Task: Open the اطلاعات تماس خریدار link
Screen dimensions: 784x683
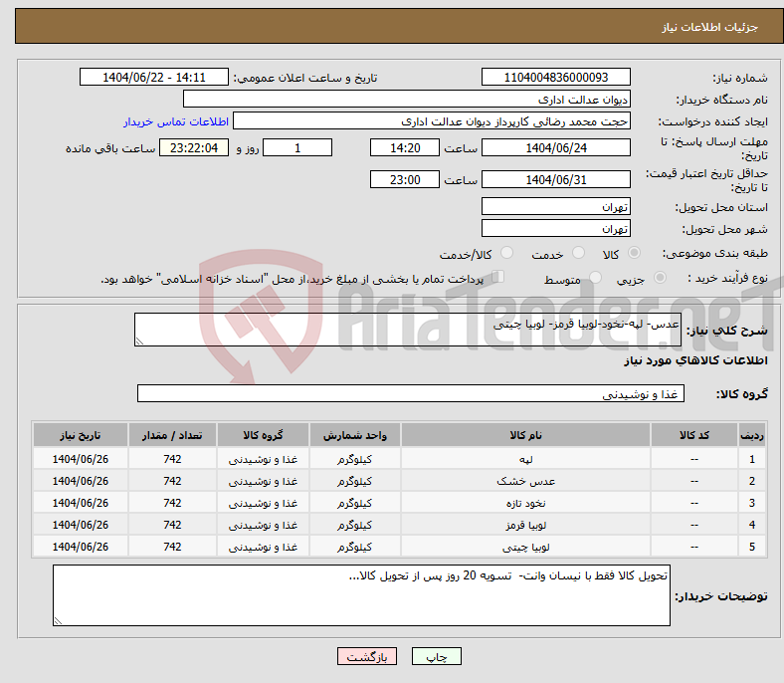Action: [176, 121]
